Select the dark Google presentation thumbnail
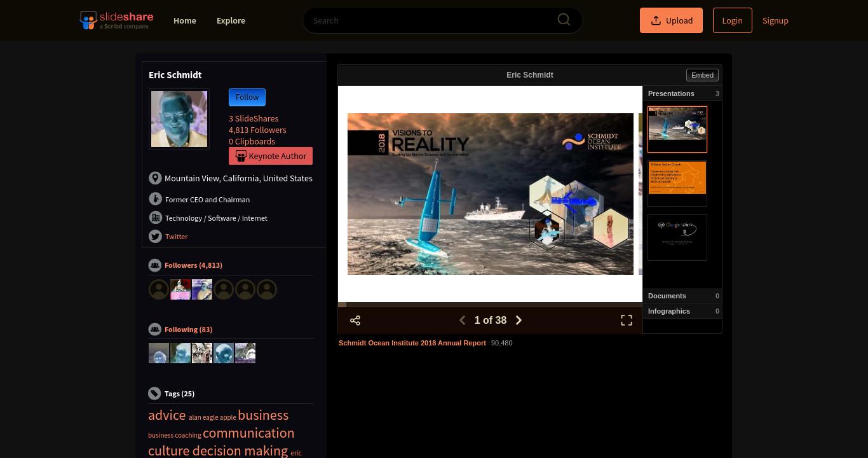 (x=677, y=237)
